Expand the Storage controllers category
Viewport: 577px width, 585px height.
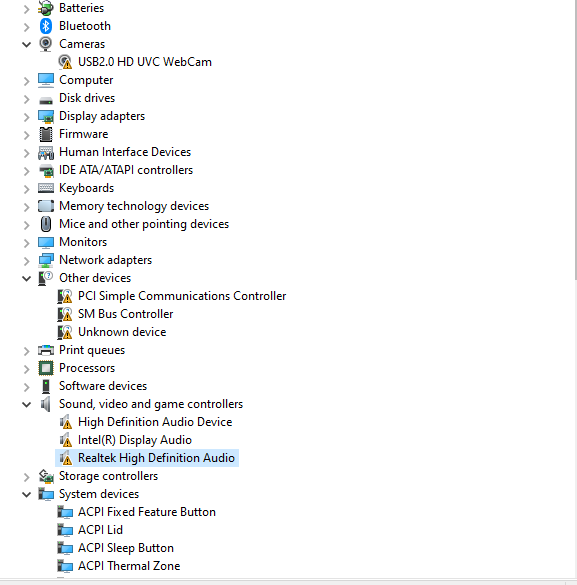[26, 477]
